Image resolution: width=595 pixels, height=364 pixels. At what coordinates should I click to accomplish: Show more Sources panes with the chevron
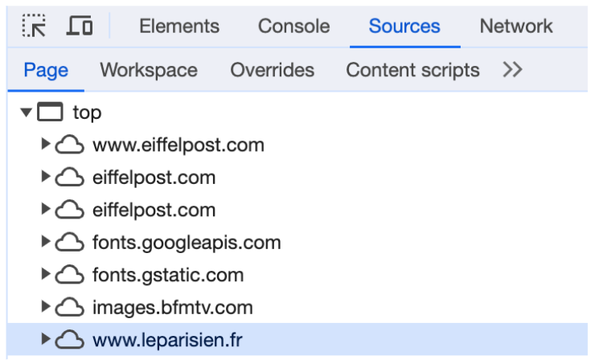[x=512, y=70]
